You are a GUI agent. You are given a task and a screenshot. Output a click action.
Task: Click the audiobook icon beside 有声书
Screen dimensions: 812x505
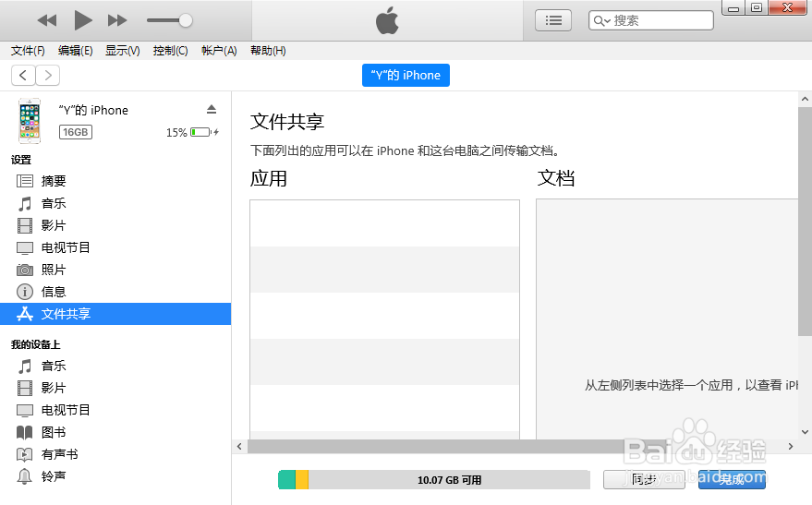coord(24,454)
